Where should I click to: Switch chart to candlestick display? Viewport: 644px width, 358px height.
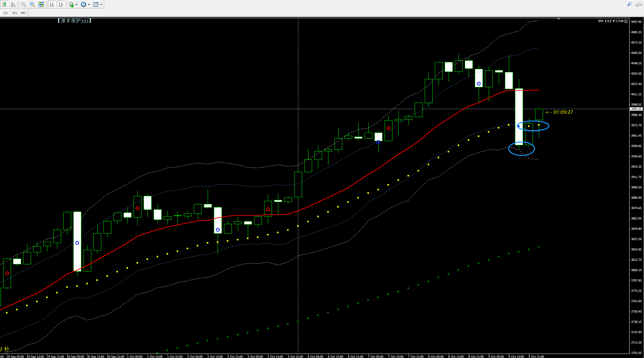4,4
